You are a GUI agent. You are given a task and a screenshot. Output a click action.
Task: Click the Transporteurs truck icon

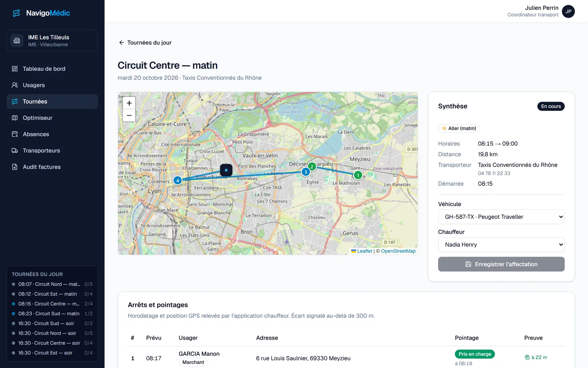pos(15,151)
